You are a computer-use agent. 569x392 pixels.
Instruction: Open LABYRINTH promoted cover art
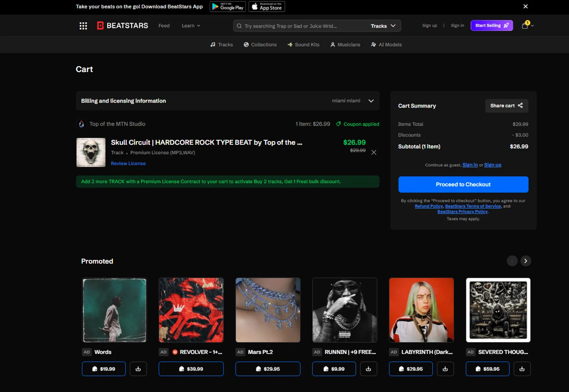[421, 310]
